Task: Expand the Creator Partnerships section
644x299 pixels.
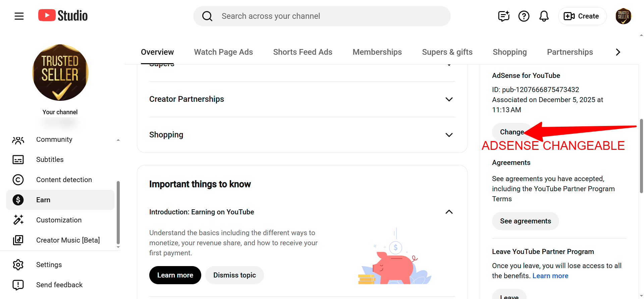Action: [302, 99]
